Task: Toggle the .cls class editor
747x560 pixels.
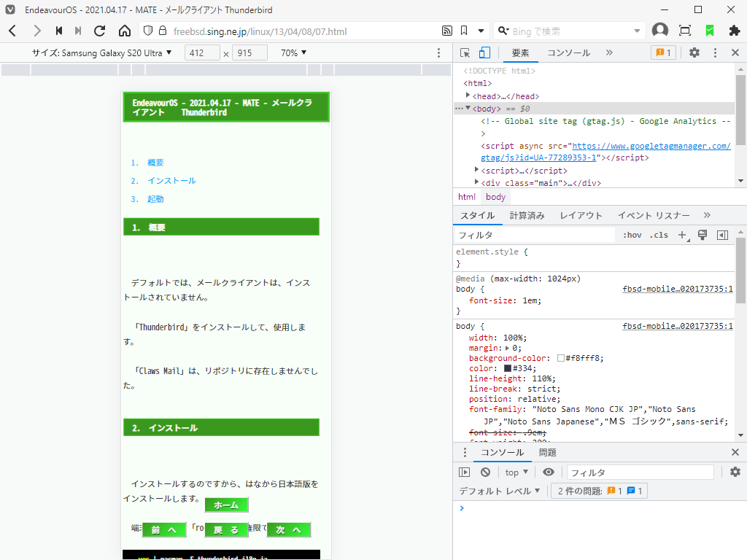Action: coord(659,235)
